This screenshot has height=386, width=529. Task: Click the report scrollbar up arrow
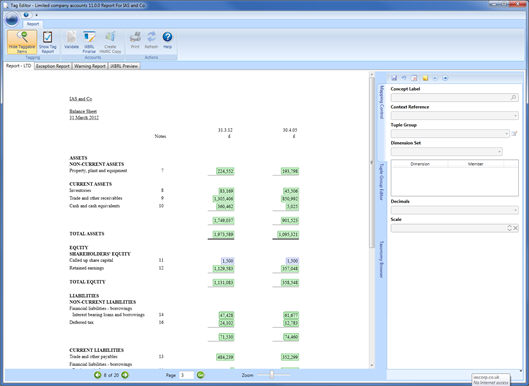[x=372, y=74]
